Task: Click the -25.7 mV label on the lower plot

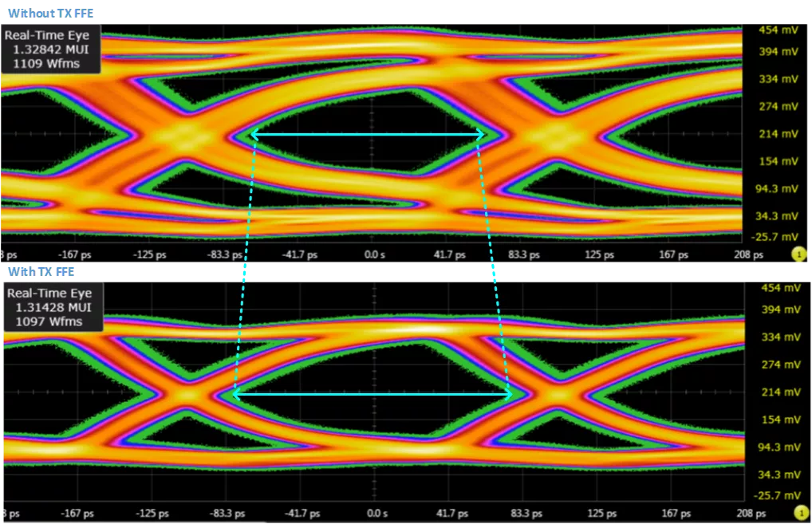Action: pos(776,495)
